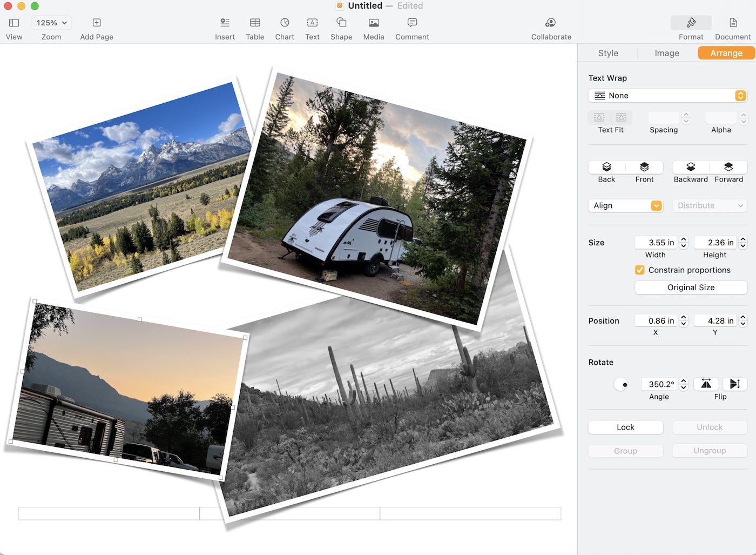
Task: Flip the image horizontally
Action: click(x=706, y=384)
